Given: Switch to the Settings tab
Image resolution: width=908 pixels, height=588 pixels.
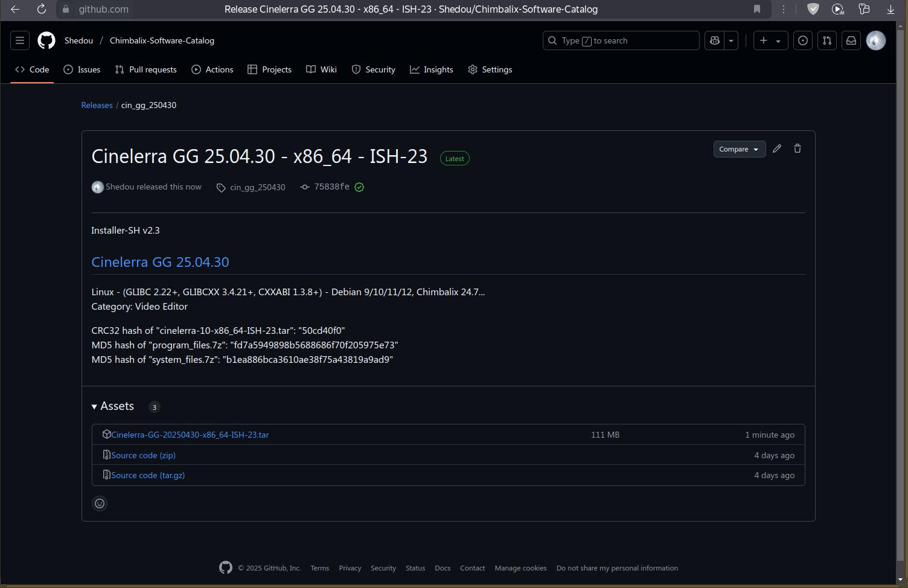Looking at the screenshot, I should pos(490,69).
